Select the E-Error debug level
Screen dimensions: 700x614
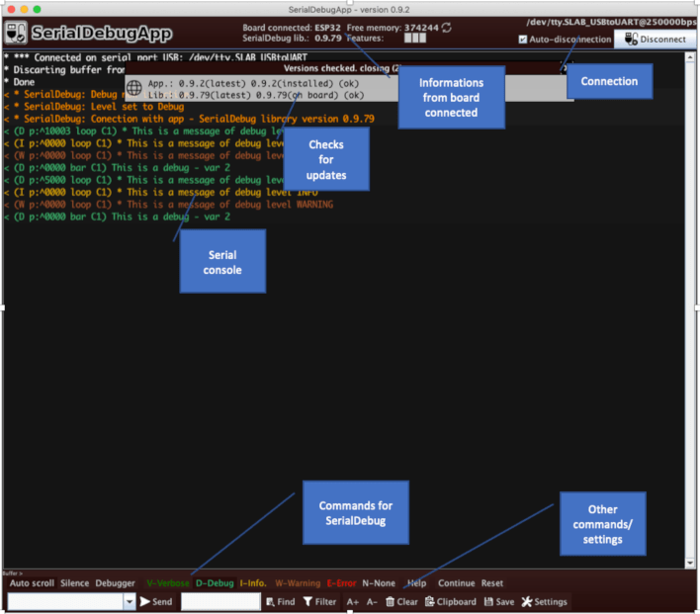click(x=340, y=583)
